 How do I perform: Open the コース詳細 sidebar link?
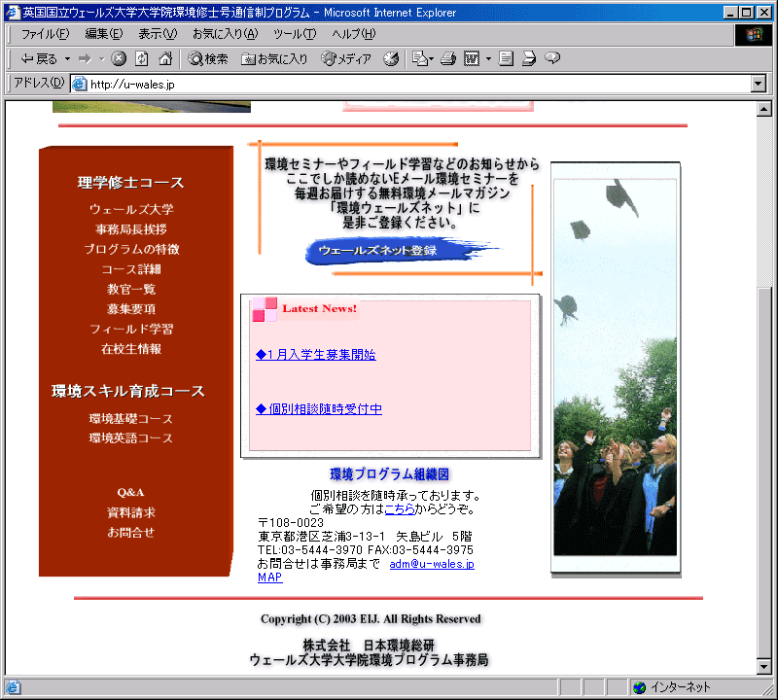(131, 269)
